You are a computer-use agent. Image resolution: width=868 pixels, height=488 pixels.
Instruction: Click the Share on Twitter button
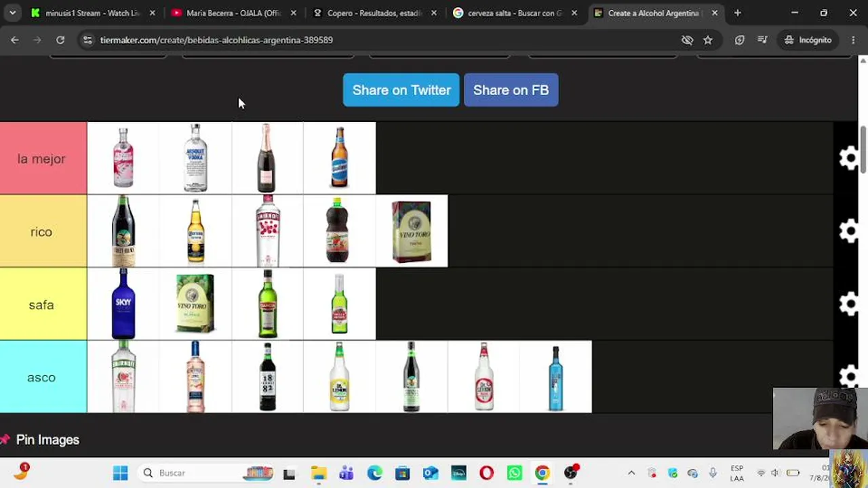pos(401,90)
